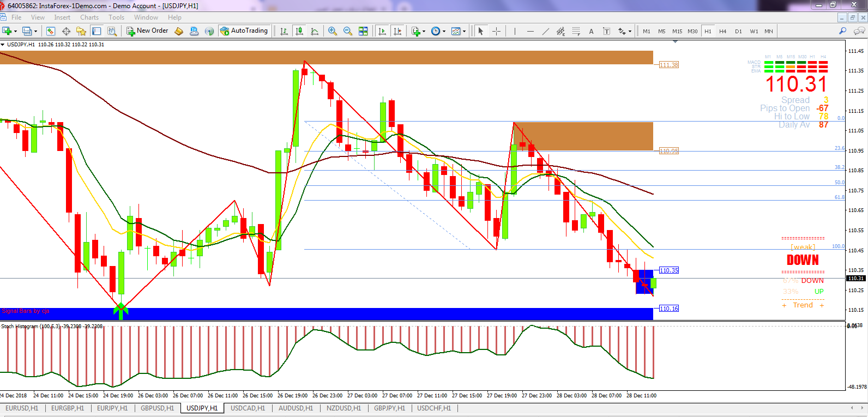Switch to the EURUSD,H1 chart tab
This screenshot has height=417, width=868.
22,408
